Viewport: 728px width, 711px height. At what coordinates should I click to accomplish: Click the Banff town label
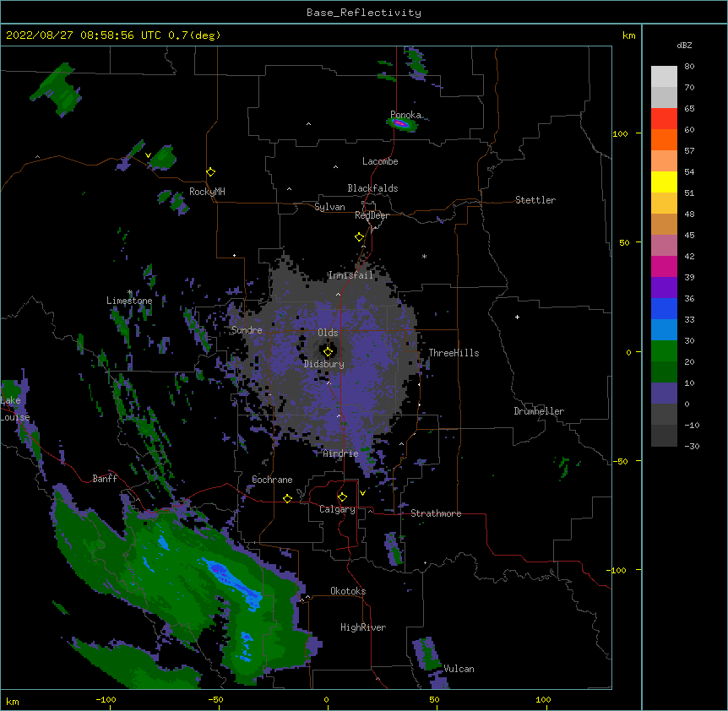[105, 479]
